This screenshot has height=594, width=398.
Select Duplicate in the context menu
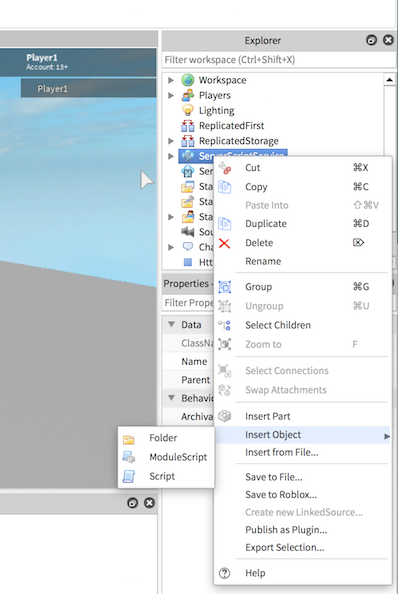pos(303,224)
